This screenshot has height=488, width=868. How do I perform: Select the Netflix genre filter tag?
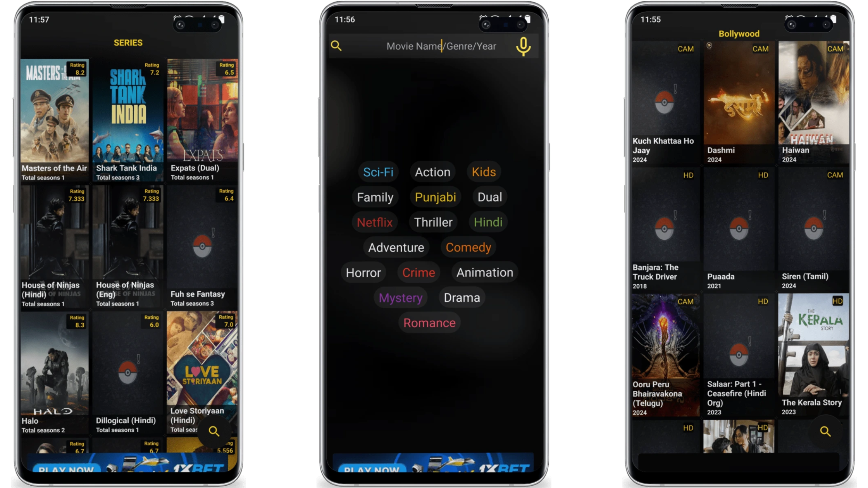click(x=374, y=222)
